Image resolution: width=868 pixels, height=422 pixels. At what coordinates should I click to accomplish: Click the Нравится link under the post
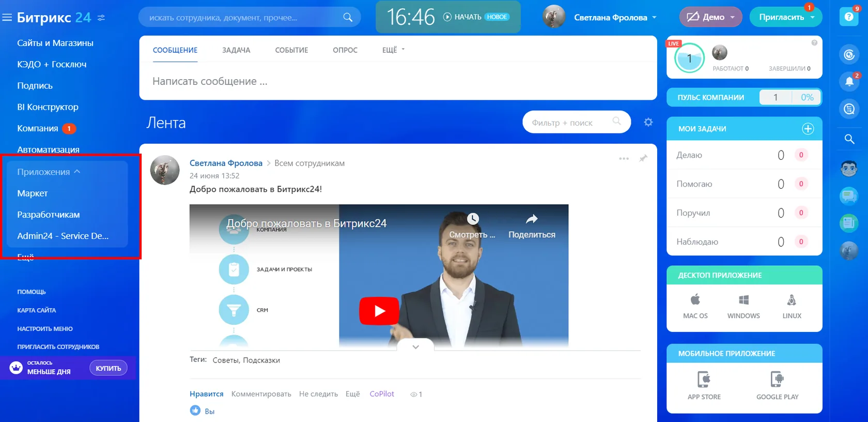(x=207, y=394)
